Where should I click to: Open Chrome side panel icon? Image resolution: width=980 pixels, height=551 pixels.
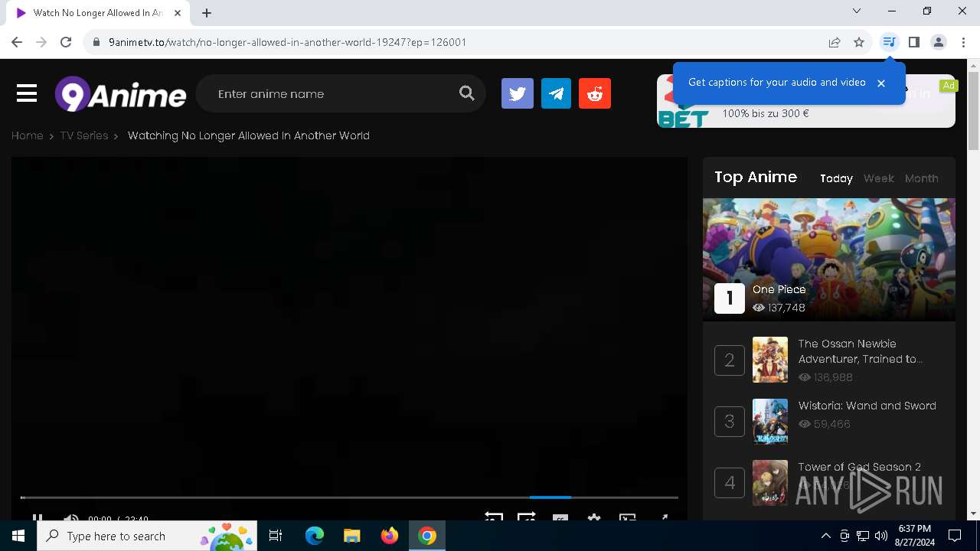(913, 42)
